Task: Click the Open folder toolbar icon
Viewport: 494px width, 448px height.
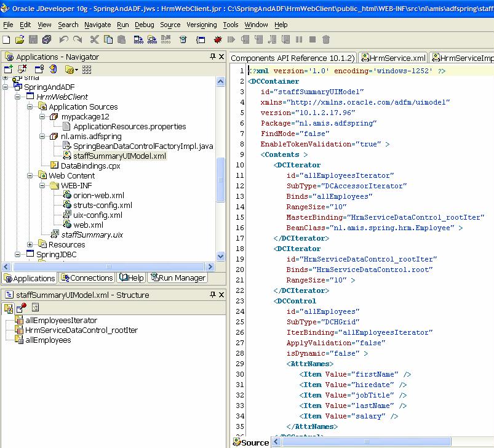Action: [20, 39]
